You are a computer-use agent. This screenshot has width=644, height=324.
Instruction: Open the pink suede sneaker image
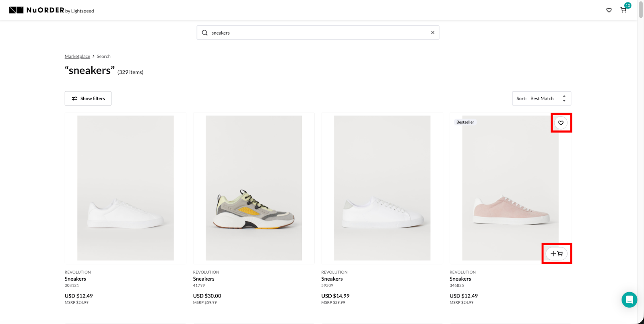pyautogui.click(x=510, y=188)
